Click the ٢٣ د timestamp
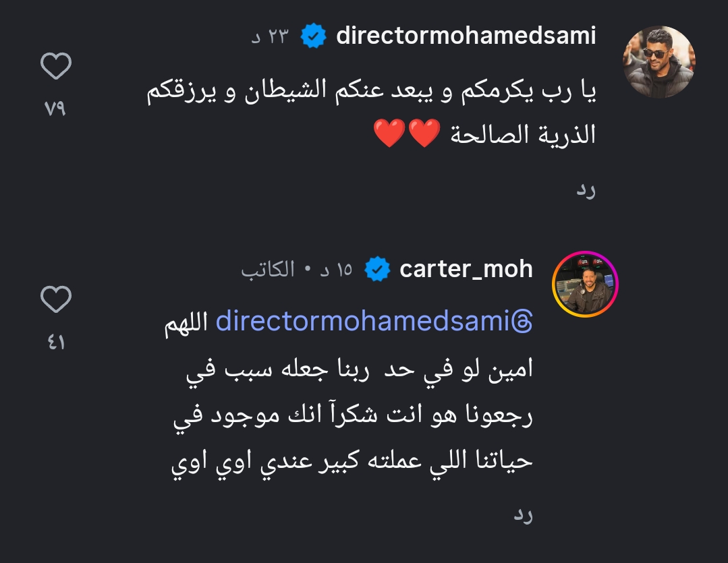 (269, 36)
